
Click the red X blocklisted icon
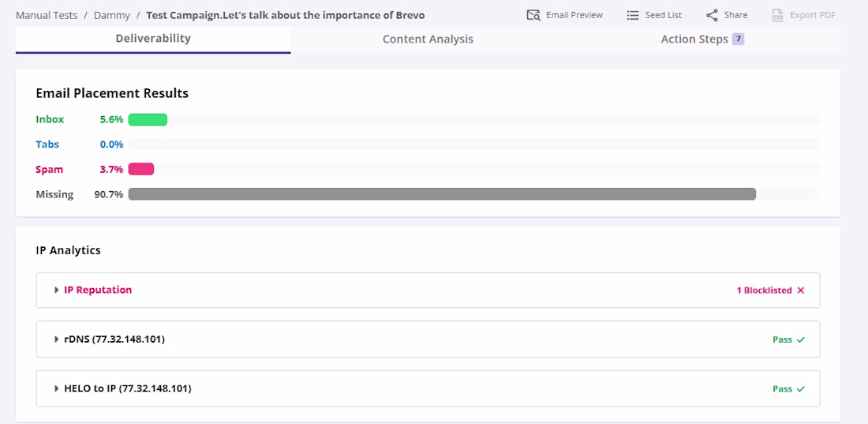[x=801, y=291]
